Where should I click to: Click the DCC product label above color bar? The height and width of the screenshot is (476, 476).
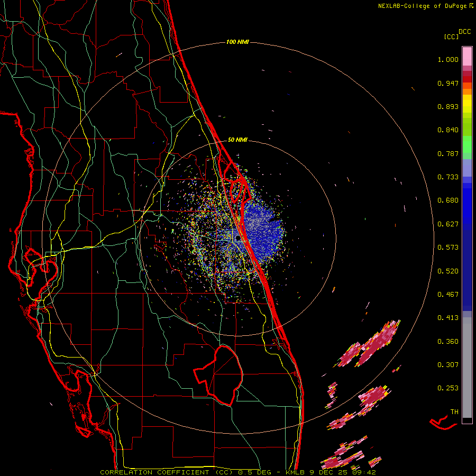click(464, 32)
